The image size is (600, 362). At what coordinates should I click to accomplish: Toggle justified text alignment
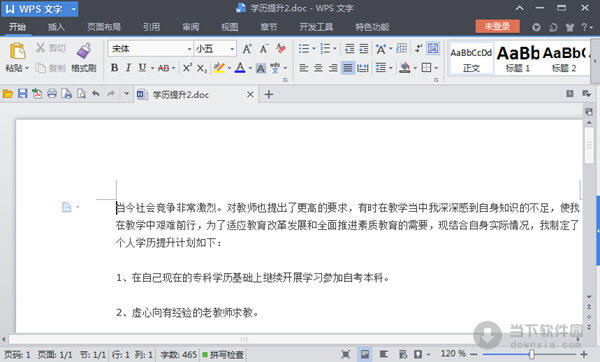[x=347, y=68]
